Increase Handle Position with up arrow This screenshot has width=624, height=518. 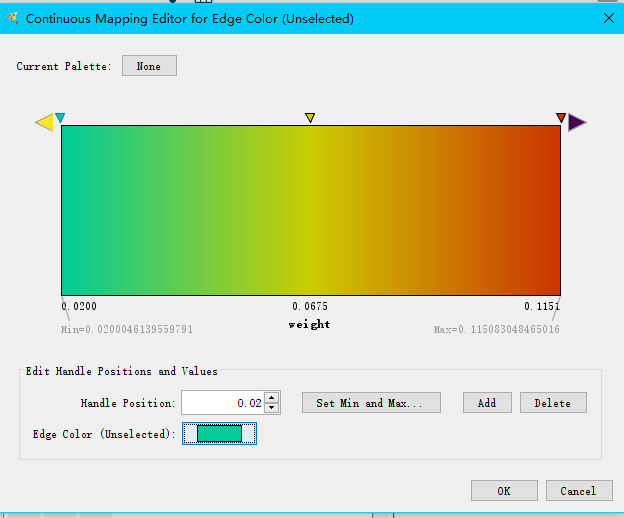click(x=271, y=397)
